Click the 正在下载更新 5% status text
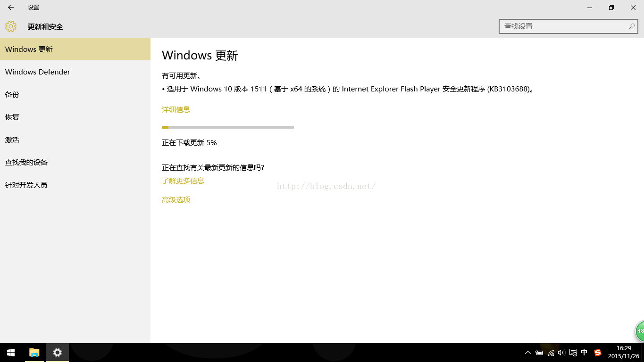Viewport: 644px width, 362px height. [189, 142]
